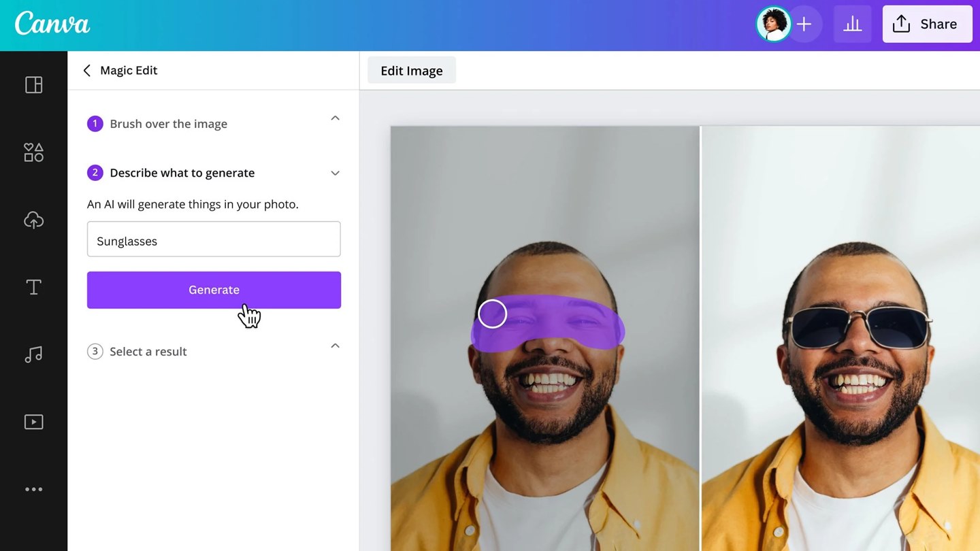
Task: Open your profile avatar menu
Action: [x=774, y=24]
